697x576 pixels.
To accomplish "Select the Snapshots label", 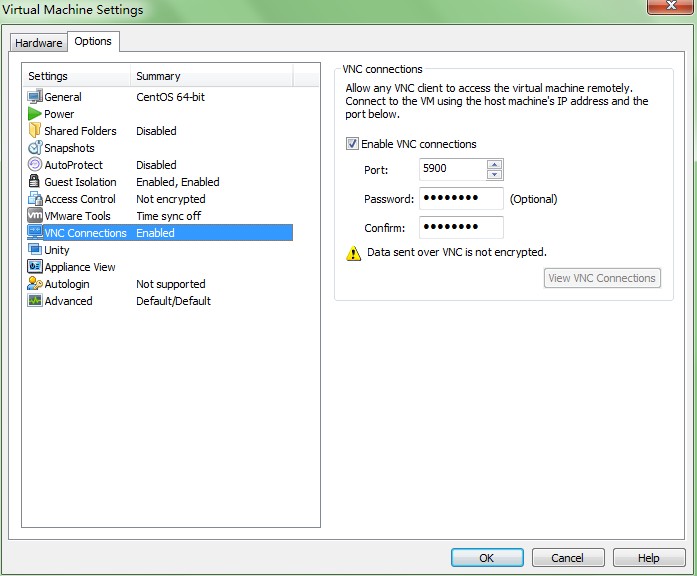I will point(69,148).
